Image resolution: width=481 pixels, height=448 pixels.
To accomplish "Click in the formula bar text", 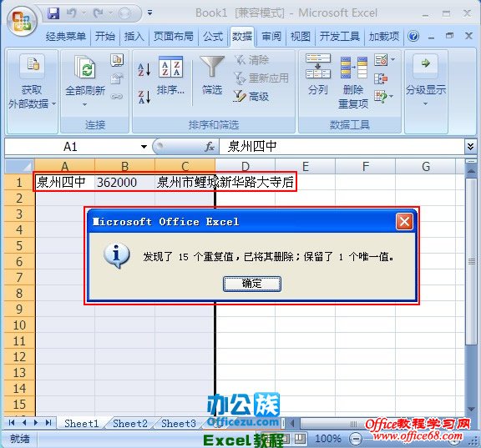I will tap(251, 147).
